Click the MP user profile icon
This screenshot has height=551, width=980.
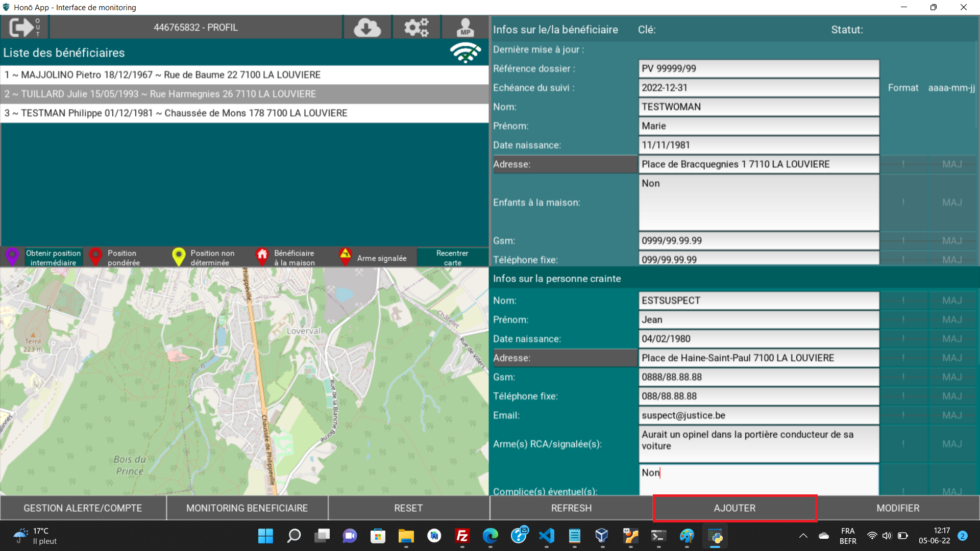pos(465,27)
